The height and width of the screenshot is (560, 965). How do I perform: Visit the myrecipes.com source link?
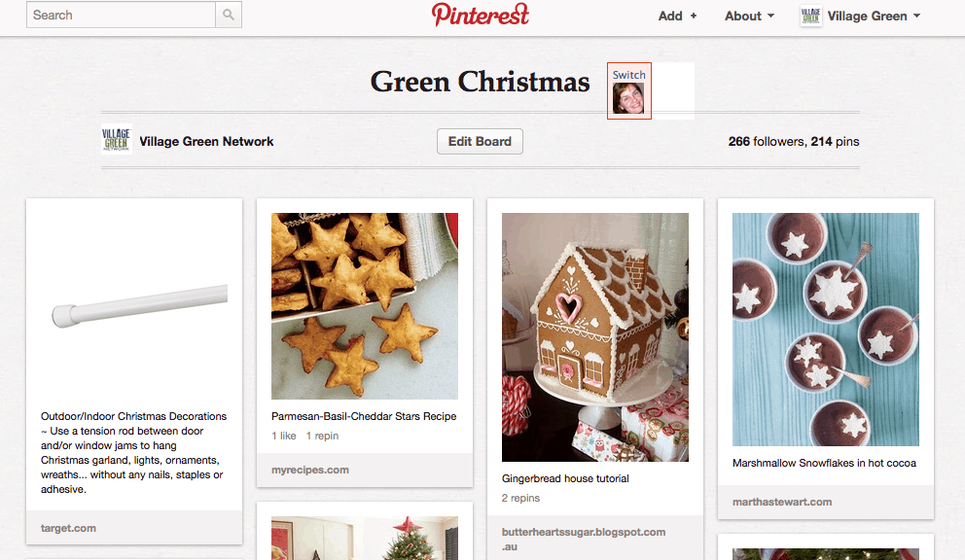[x=310, y=470]
